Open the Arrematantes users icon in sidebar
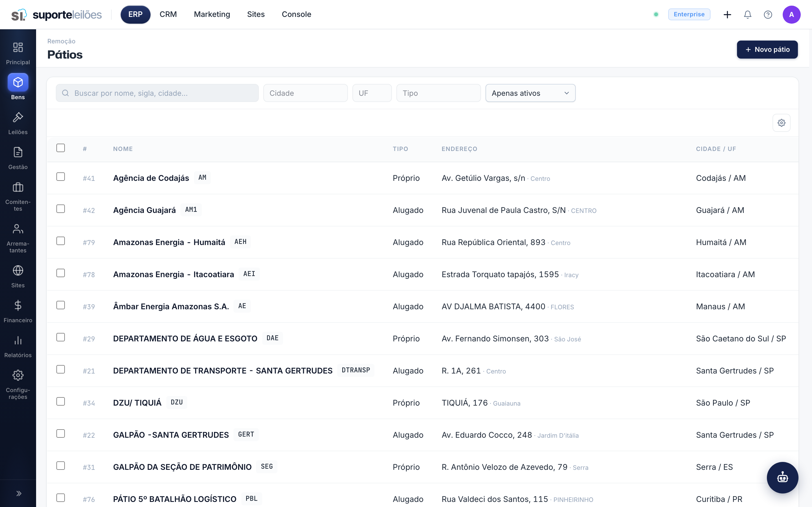Screen dimensions: 812x507 click(18, 229)
